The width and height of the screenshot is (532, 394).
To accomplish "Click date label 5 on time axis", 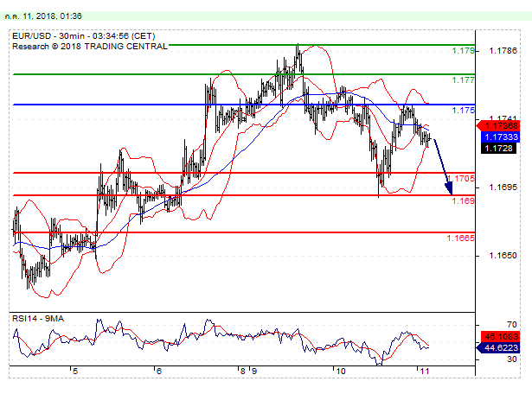I will click(75, 372).
